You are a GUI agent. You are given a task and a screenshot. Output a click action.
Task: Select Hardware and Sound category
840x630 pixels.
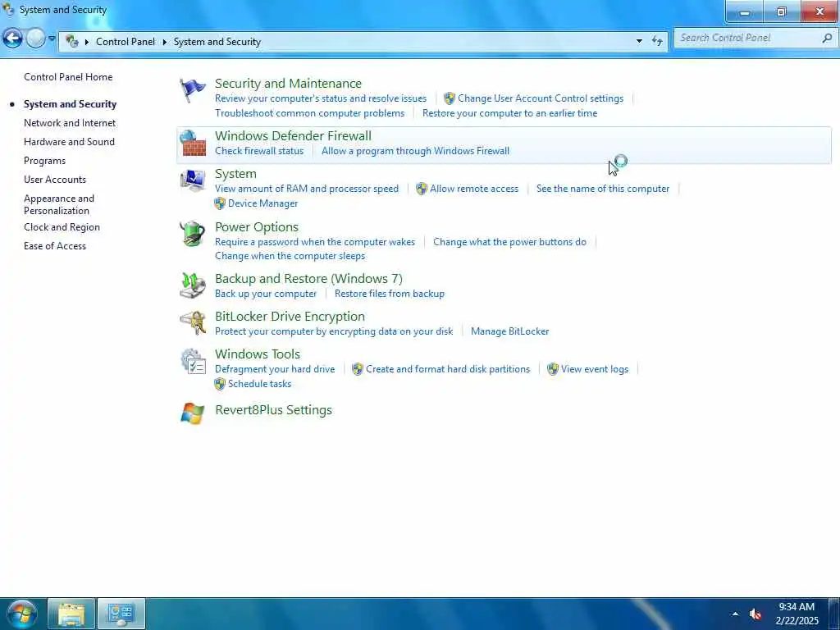tap(69, 142)
